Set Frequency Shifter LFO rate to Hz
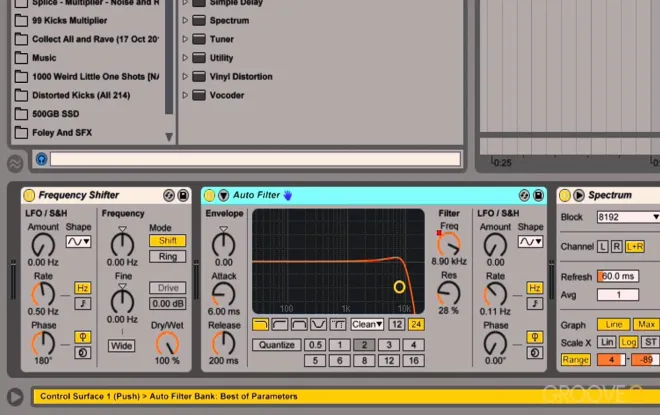The width and height of the screenshot is (660, 415). (82, 288)
